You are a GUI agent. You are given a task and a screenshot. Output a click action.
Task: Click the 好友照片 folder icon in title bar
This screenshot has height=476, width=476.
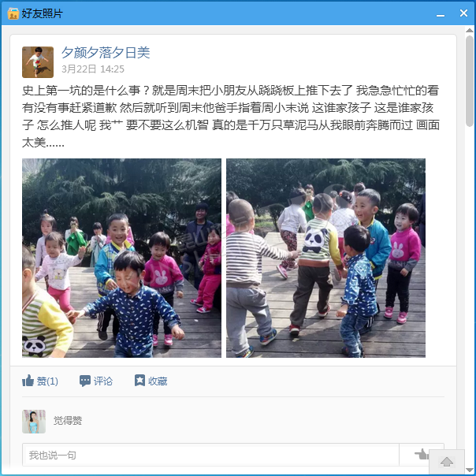click(x=13, y=13)
